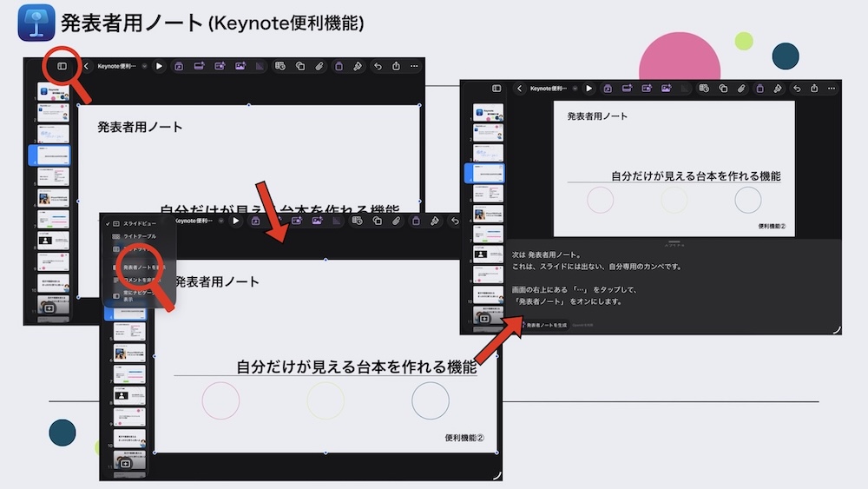The image size is (868, 489).
Task: Tap the purple image icon in top-left toolbar
Action: click(240, 66)
